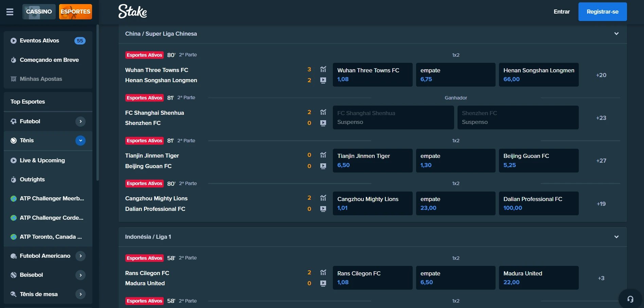Open Live & Upcoming under Tênis
This screenshot has width=644, height=308.
tap(48, 160)
